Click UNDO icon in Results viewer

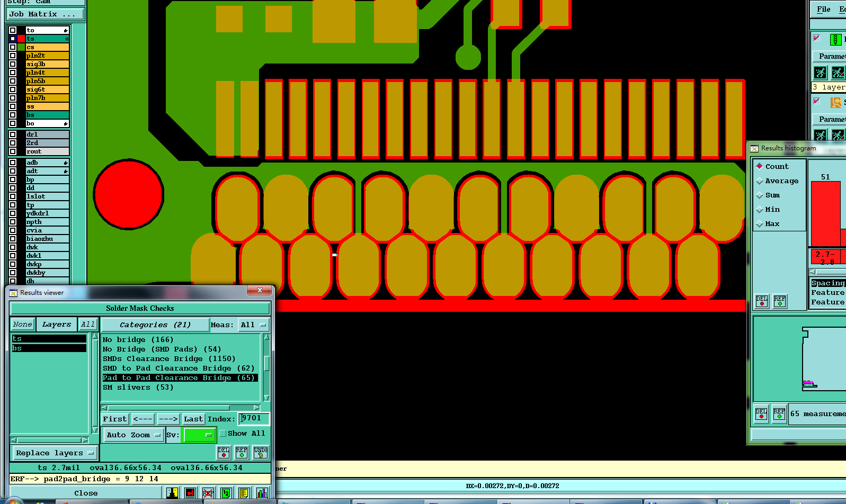[x=261, y=452]
